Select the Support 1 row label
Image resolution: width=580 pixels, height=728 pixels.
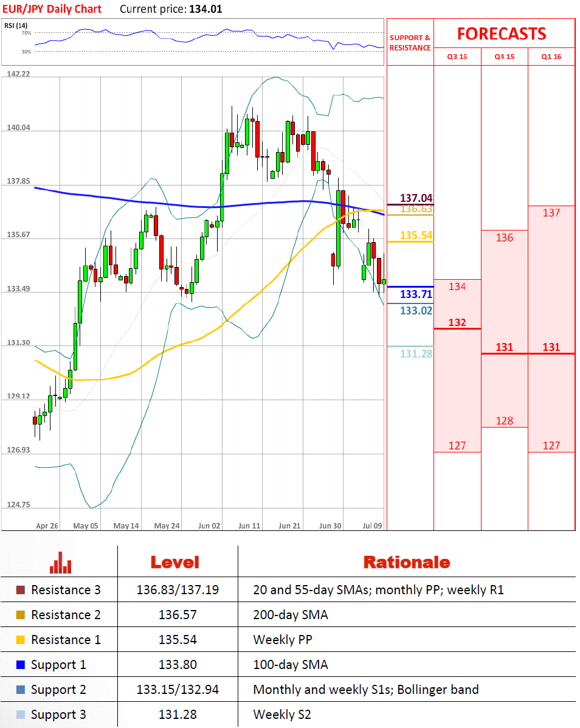tap(58, 665)
